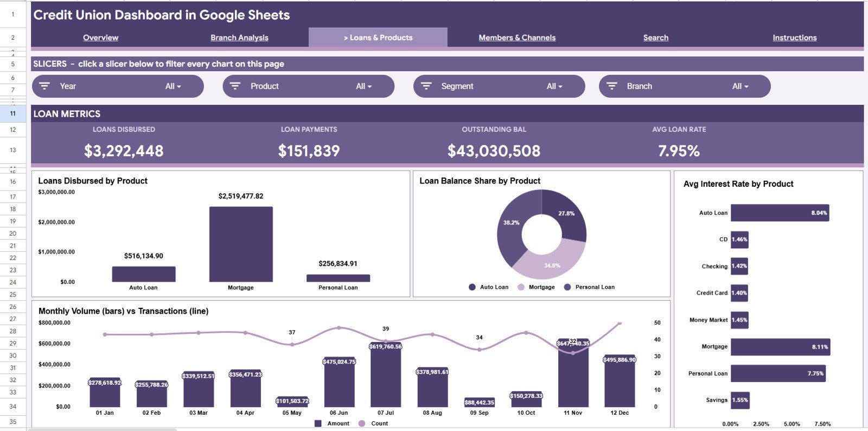Click the Mortgage bar in Loans Disbursed chart
This screenshot has width=868, height=431.
click(x=241, y=244)
